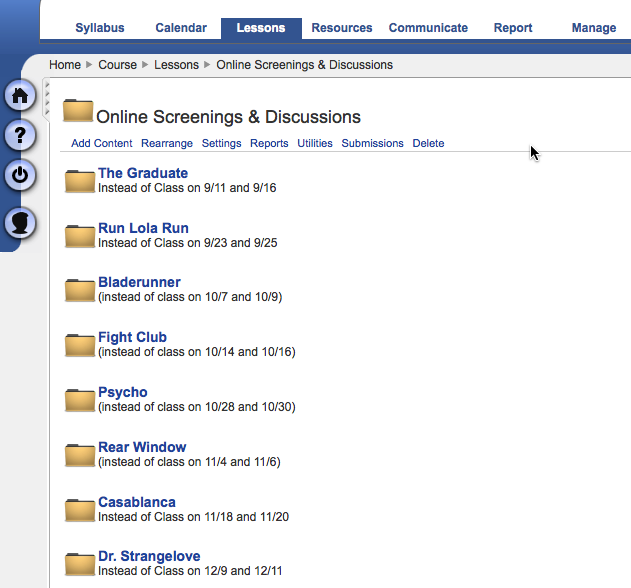View the Submissions link
631x588 pixels.
373,143
